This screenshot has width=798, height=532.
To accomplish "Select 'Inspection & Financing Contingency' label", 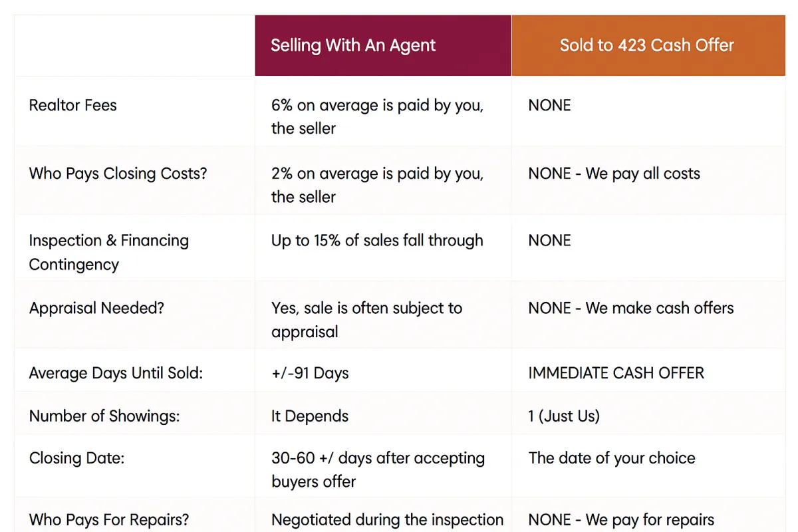I will pos(109,252).
